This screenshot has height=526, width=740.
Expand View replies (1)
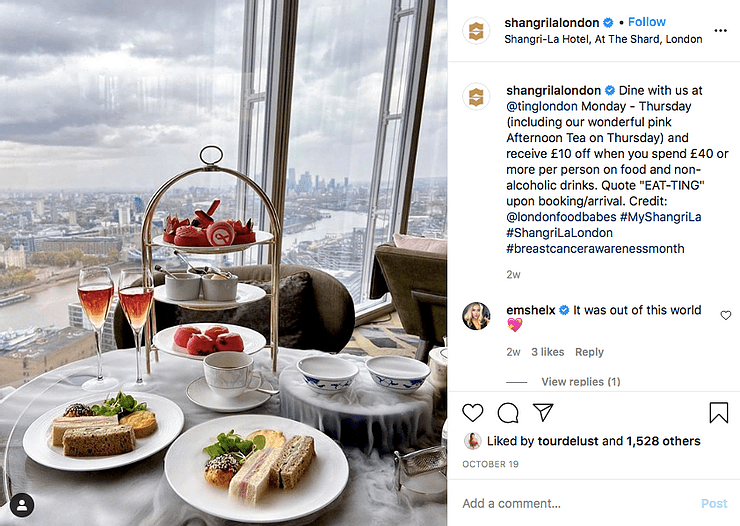580,382
